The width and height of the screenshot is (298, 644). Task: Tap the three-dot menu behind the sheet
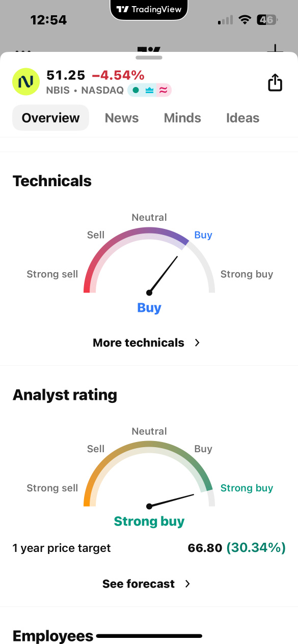(x=23, y=51)
